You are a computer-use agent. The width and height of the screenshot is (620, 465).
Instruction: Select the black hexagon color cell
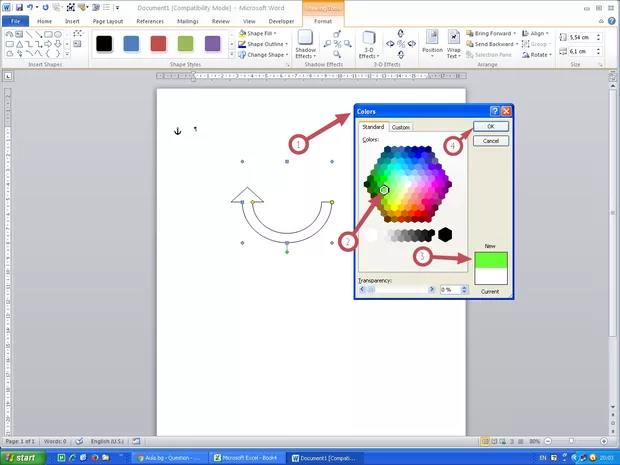(x=445, y=234)
